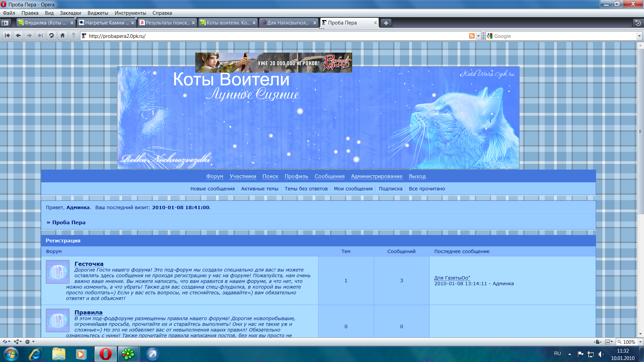Reload the page with the Reload button
This screenshot has width=644, height=362.
click(x=51, y=36)
